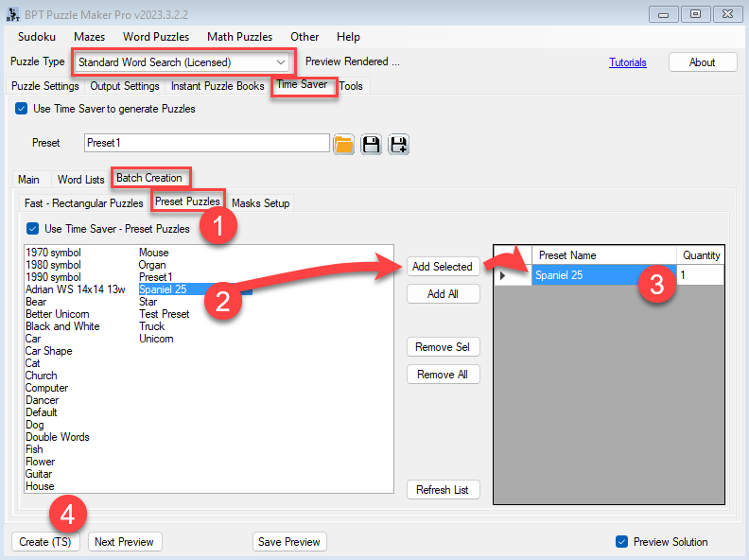Click the Quantity cell for Spaniel 25

(x=700, y=275)
